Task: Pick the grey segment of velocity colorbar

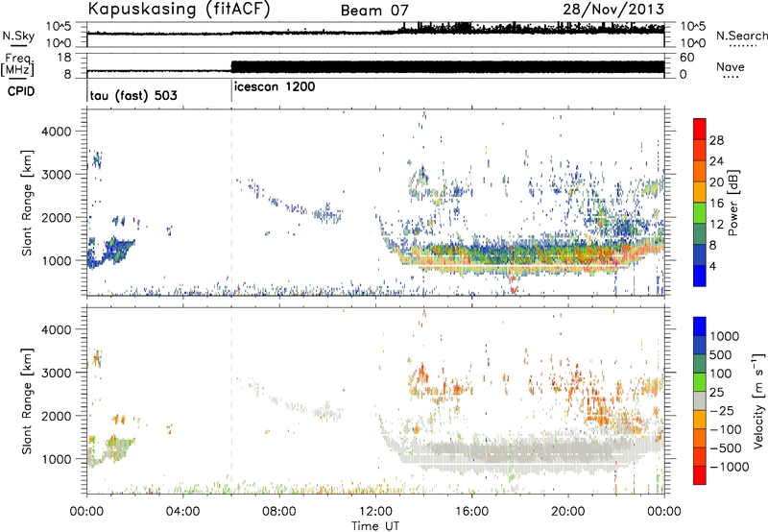Action: pos(700,400)
